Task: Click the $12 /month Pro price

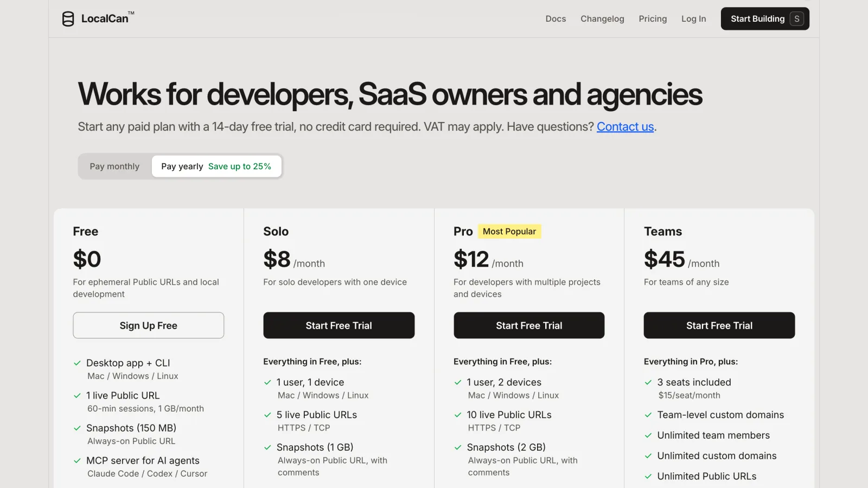Action: [488, 260]
